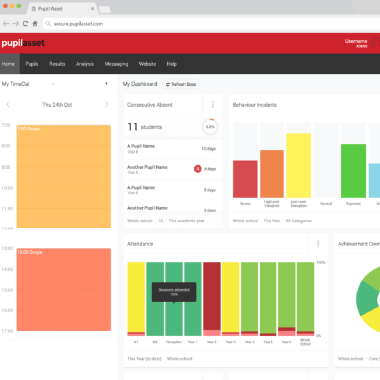This screenshot has width=380, height=380.
Task: Click the browser home icon
Action: click(x=35, y=24)
